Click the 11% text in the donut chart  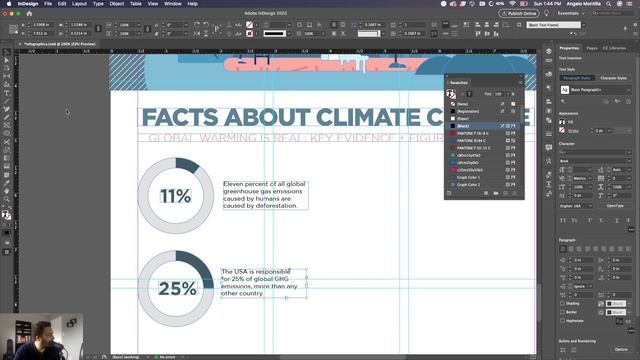(x=176, y=196)
